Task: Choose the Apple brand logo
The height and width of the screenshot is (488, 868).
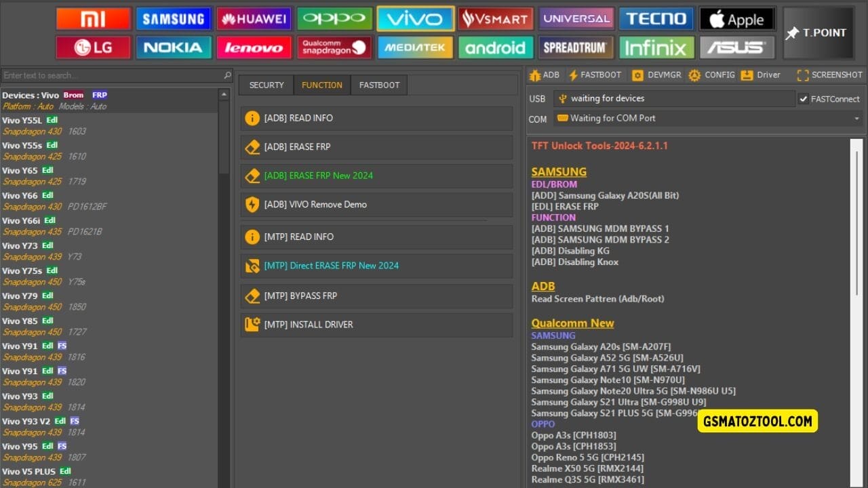Action: (737, 18)
